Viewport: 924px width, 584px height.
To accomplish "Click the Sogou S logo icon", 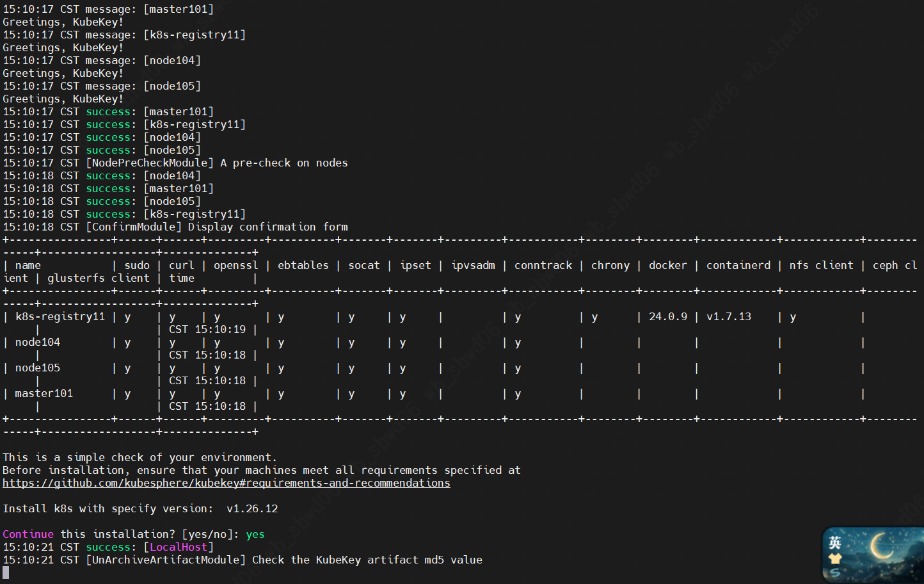I will pos(835,572).
